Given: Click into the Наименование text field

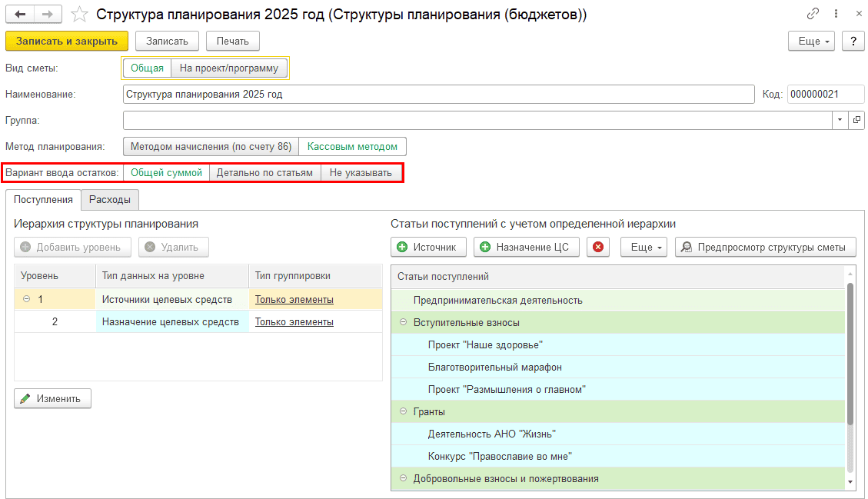Looking at the screenshot, I should (x=438, y=95).
